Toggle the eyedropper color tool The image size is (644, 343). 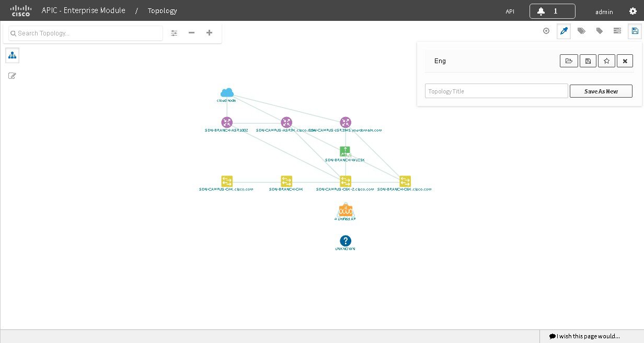pyautogui.click(x=563, y=31)
